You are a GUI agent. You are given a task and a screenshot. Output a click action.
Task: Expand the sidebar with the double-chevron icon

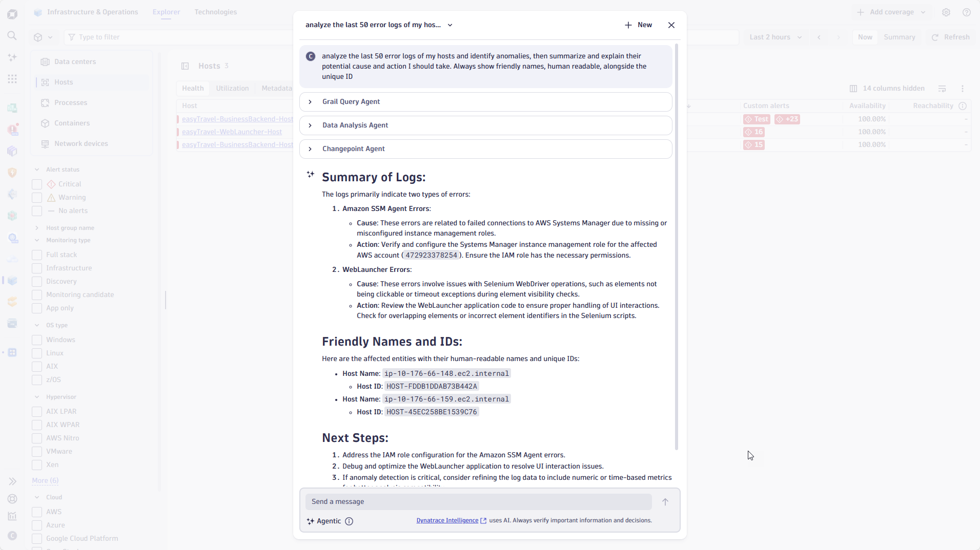point(12,481)
